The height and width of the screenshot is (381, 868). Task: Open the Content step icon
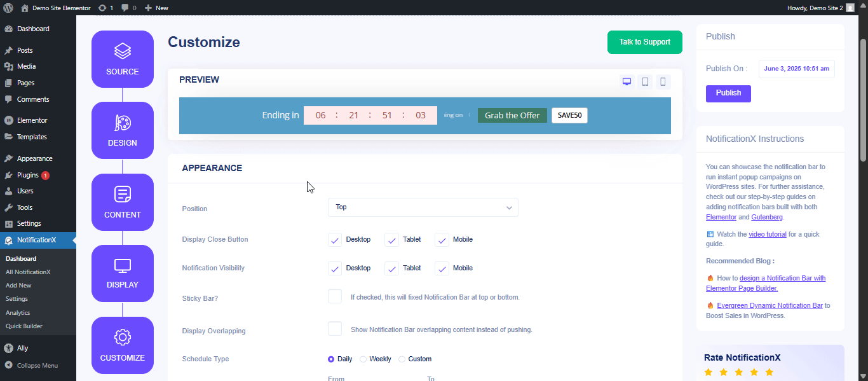pos(123,195)
